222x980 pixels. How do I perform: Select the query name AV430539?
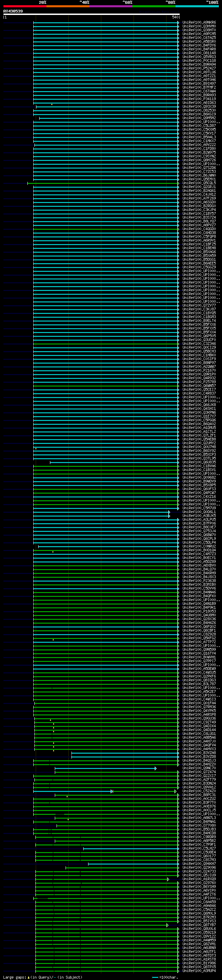(x=13, y=11)
